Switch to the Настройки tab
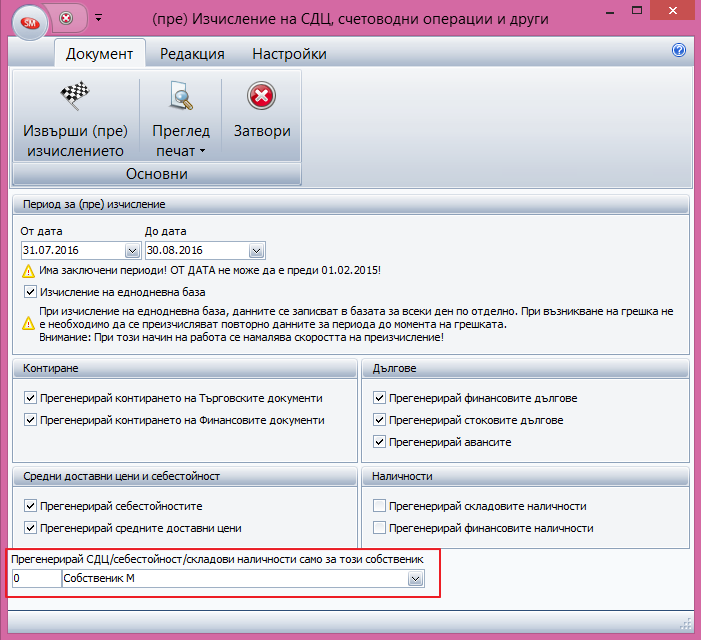The image size is (701, 640). (289, 54)
